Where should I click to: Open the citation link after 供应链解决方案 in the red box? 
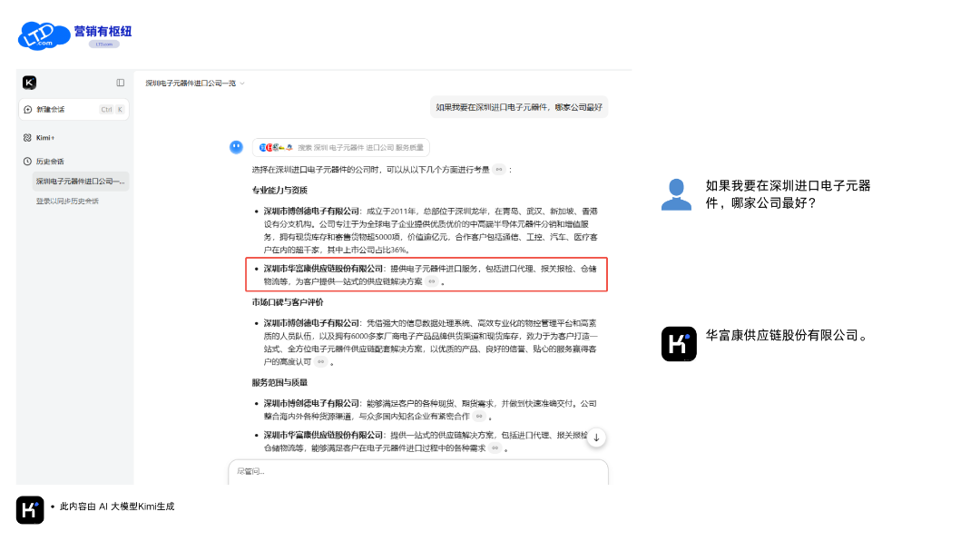pos(432,281)
